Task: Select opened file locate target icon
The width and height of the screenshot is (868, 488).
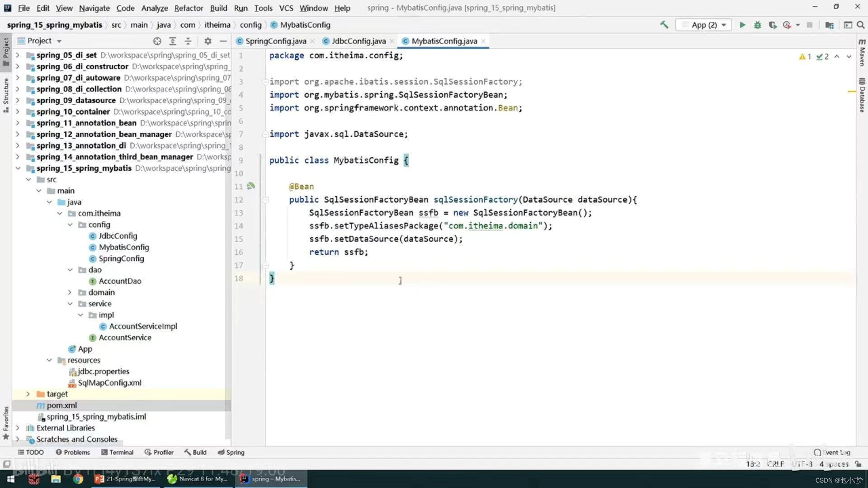Action: click(157, 41)
